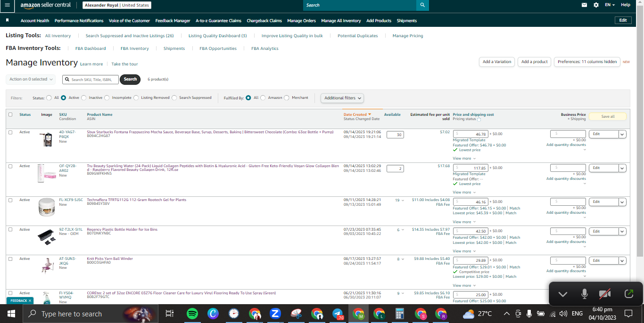Check the box for SKU 9Z-T2LX-SI1L
644x323 pixels.
coord(10,230)
